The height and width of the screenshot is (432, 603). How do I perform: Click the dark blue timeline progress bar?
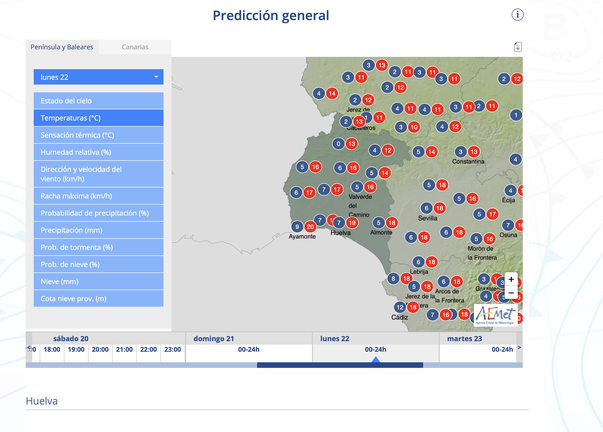pos(340,365)
